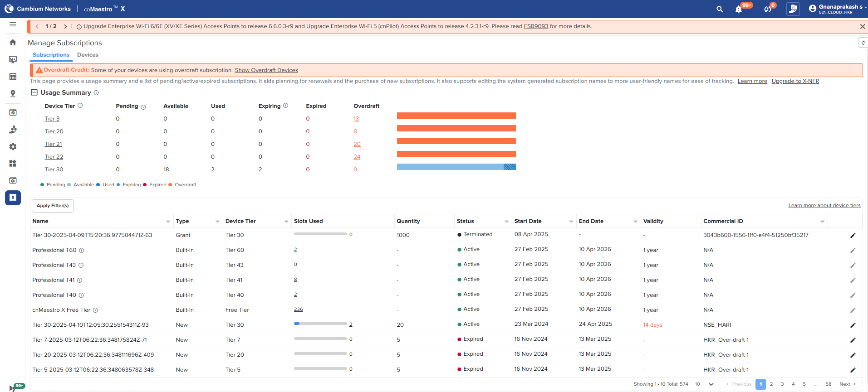
Task: Select the Subscriptions tab
Action: tap(51, 55)
